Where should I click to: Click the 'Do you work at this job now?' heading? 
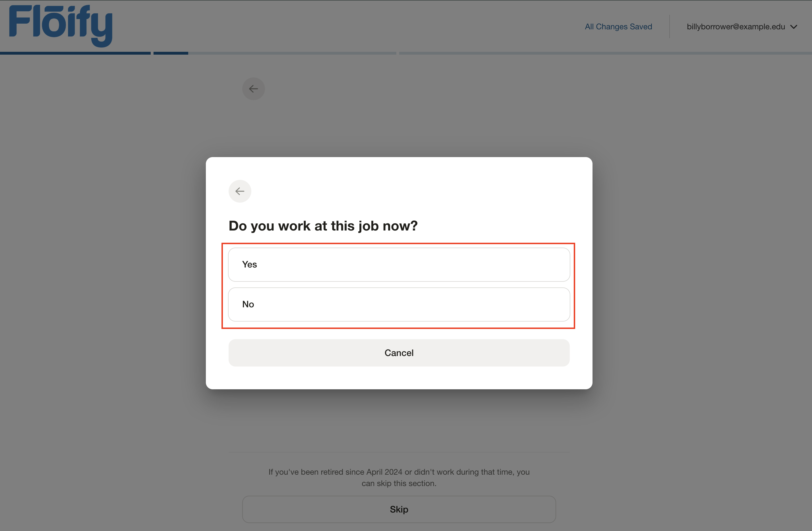tap(323, 226)
